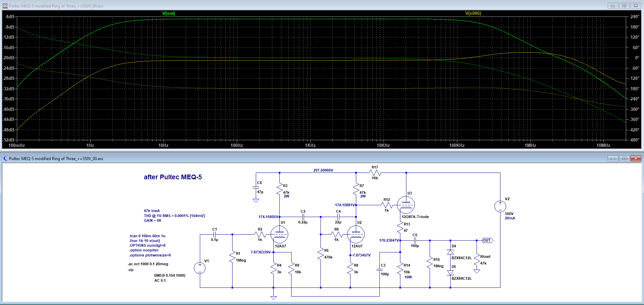Click the 7.8736339V cathode voltage label

coord(261,252)
